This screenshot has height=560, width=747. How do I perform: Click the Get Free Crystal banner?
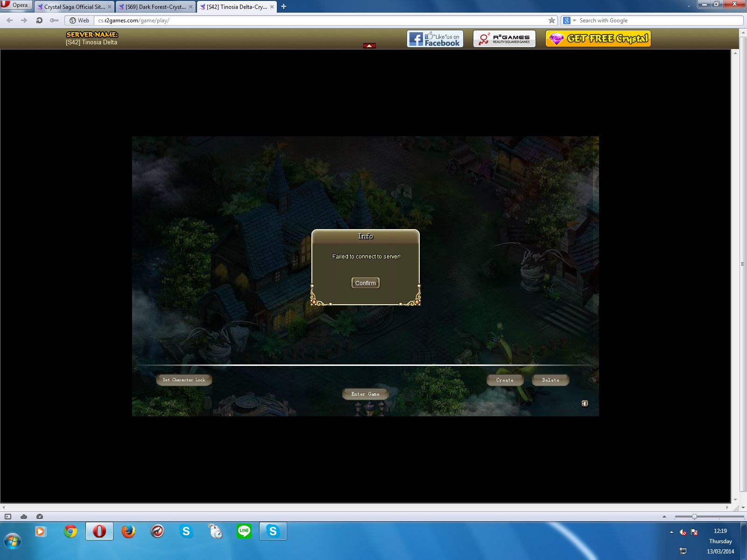(x=598, y=39)
